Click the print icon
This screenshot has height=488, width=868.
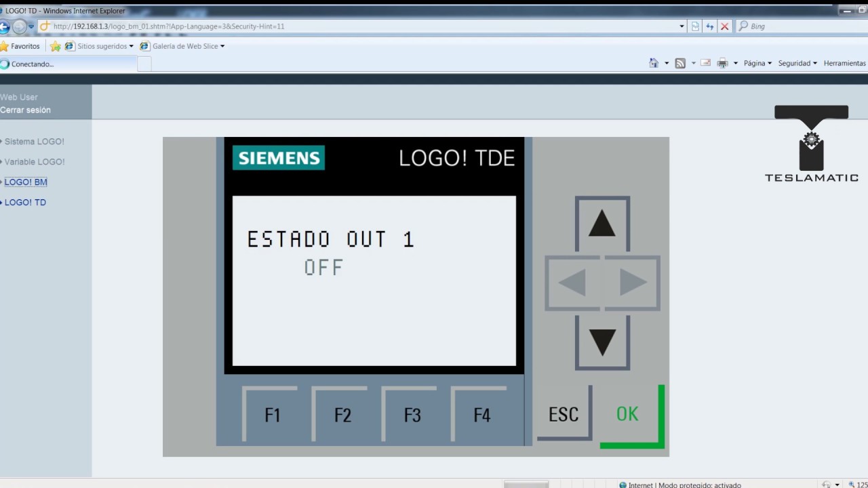point(722,63)
